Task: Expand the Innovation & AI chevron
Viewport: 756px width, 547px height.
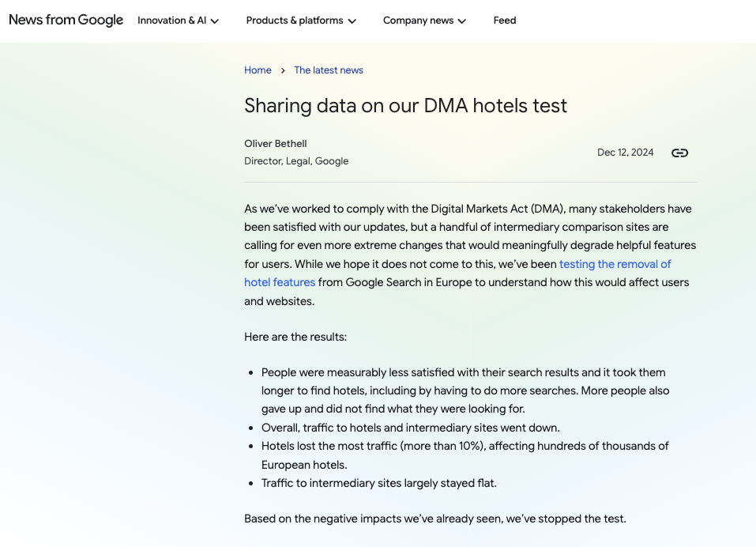Action: click(x=215, y=21)
